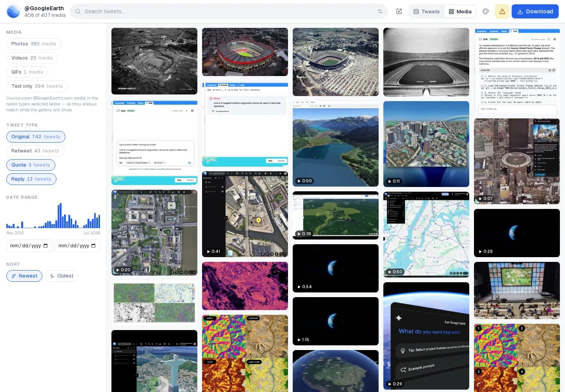This screenshot has width=565, height=392.
Task: Deselect the Reply 13 tweets filter
Action: 31,179
